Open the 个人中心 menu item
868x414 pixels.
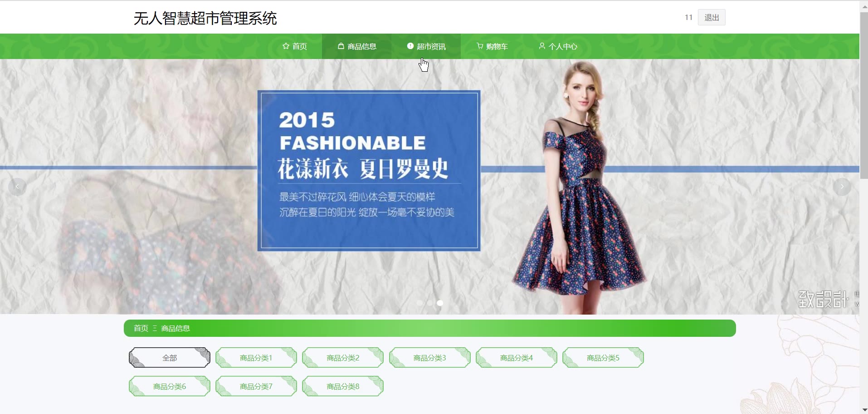(558, 46)
